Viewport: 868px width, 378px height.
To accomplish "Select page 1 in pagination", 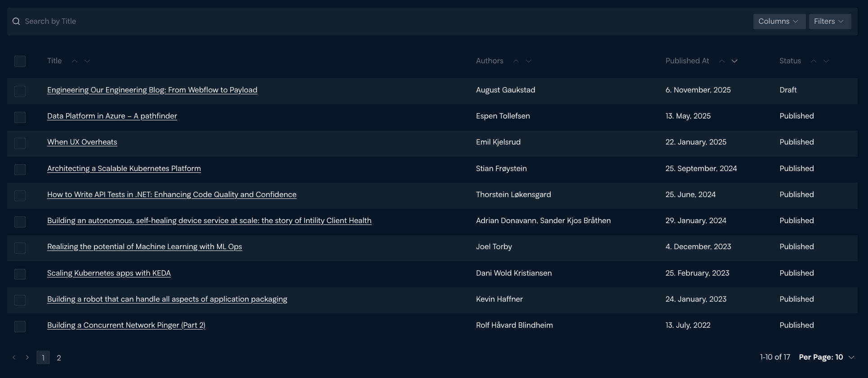I will [43, 358].
